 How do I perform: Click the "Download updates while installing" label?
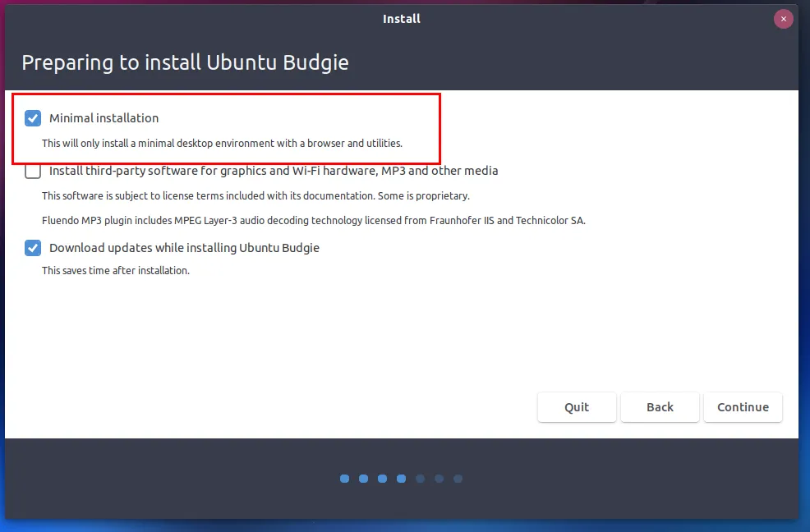coord(184,247)
